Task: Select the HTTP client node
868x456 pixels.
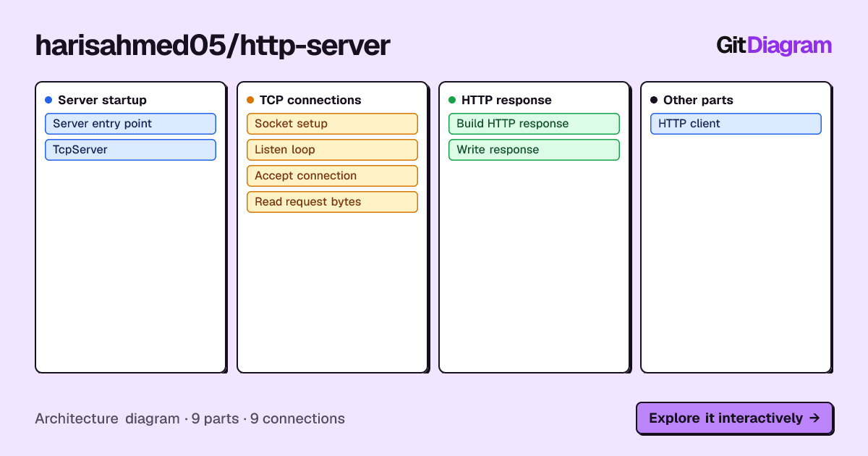Action: pyautogui.click(x=736, y=124)
